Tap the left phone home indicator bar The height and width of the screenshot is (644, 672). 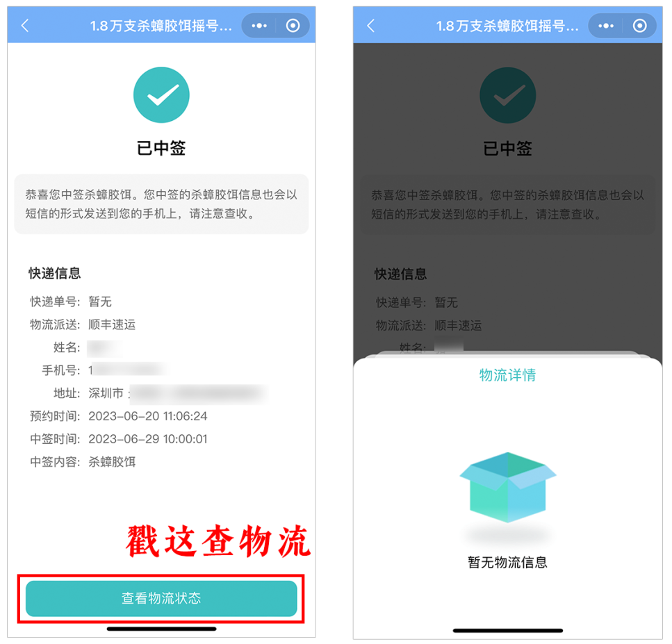pos(161,629)
